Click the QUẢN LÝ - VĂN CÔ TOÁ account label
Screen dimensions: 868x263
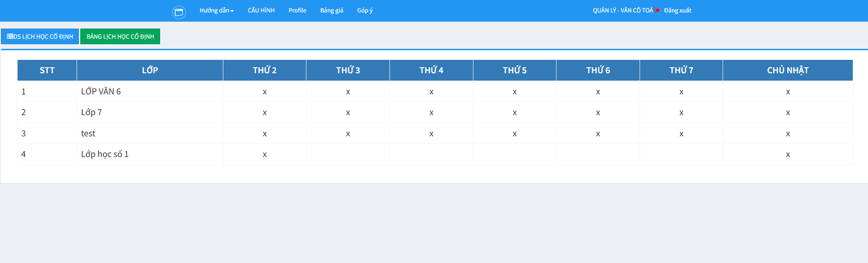623,11
